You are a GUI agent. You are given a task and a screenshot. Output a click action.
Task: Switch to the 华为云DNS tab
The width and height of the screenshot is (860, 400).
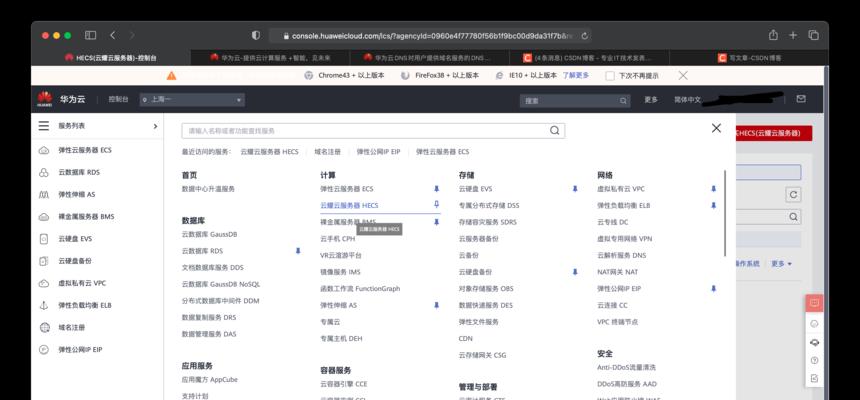click(x=429, y=58)
